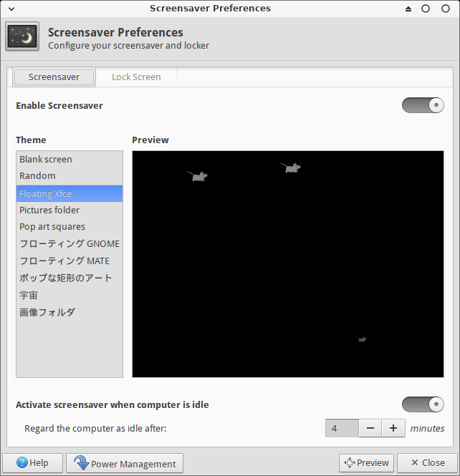Viewport: 460px width, 476px height.
Task: Click the Preview button's fullscreen icon
Action: [350, 462]
